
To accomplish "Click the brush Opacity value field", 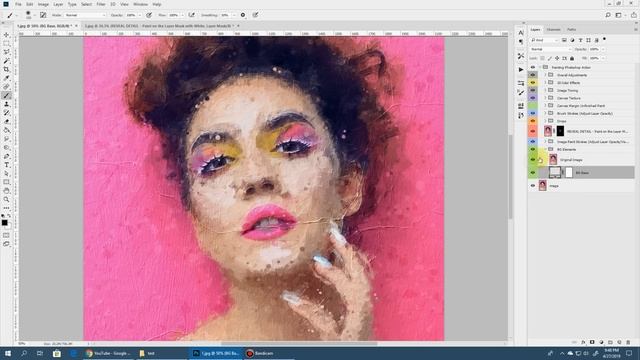I will coord(131,15).
